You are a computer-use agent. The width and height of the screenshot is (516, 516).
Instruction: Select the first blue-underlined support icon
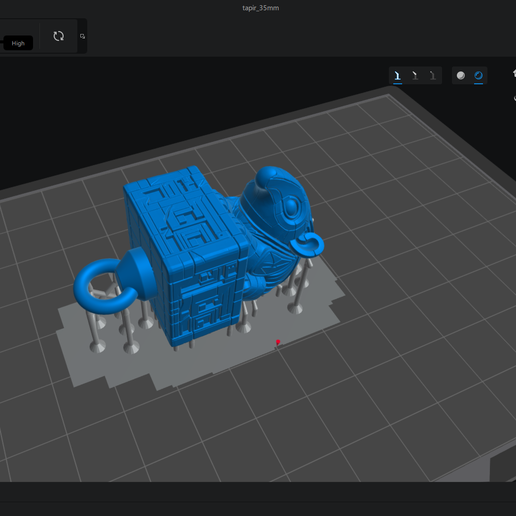pyautogui.click(x=397, y=76)
